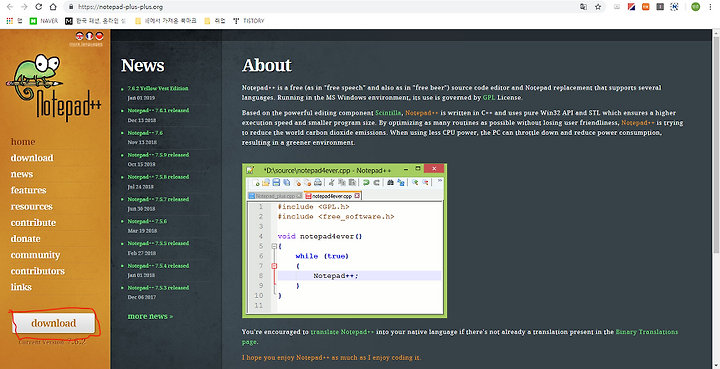Open Notepad++ 7.5.3 released news
Image resolution: width=720 pixels, height=369 pixels.
pos(158,288)
